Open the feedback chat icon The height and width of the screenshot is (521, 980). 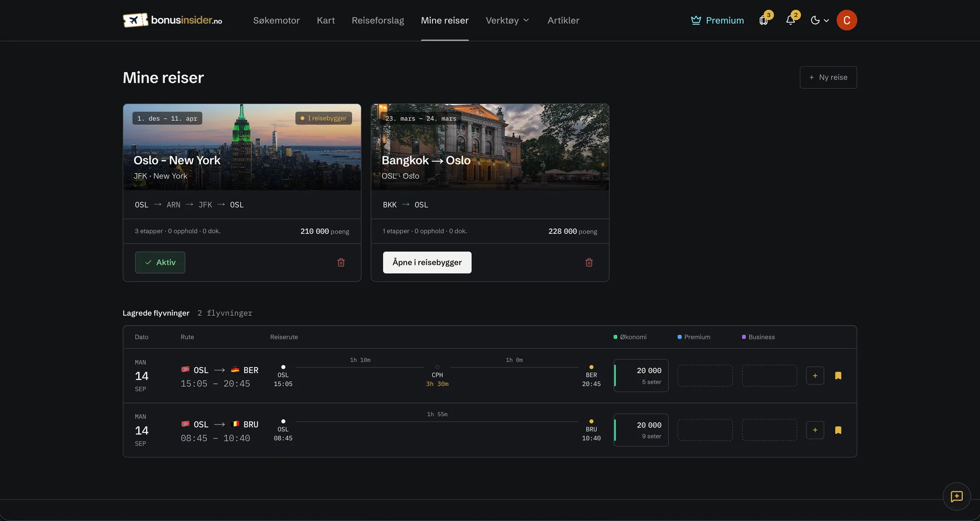coord(956,497)
